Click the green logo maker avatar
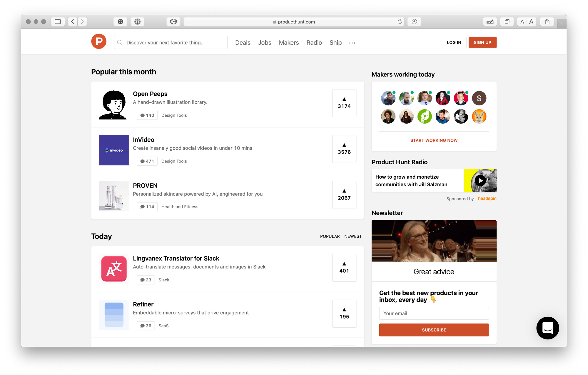The width and height of the screenshot is (588, 375). (x=425, y=117)
